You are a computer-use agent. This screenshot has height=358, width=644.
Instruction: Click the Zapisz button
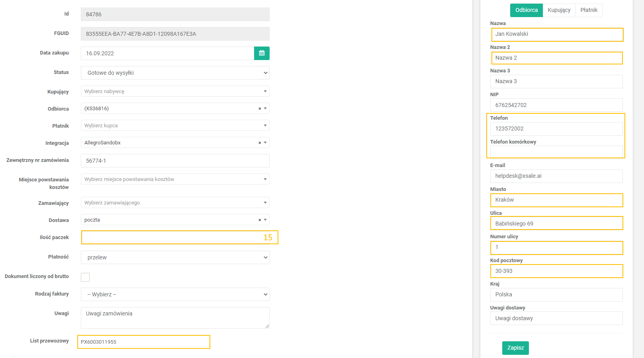pos(515,348)
